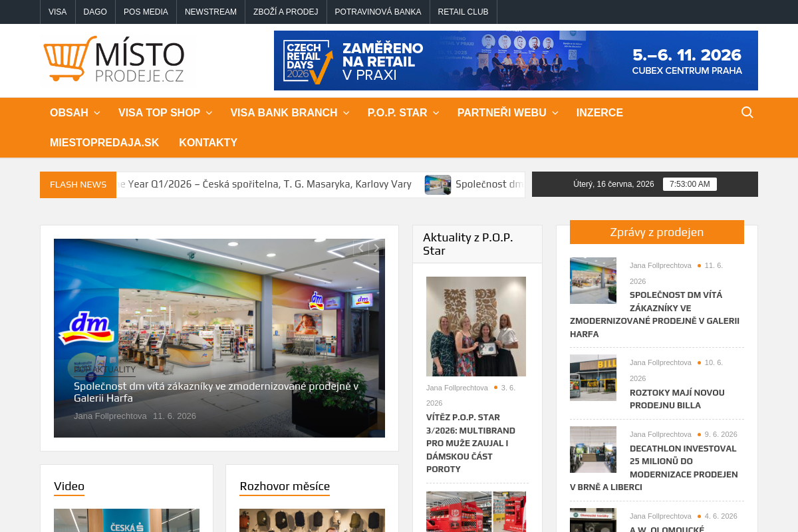Click the FLASH NEWS label
Viewport: 798px width, 532px height.
click(x=78, y=185)
